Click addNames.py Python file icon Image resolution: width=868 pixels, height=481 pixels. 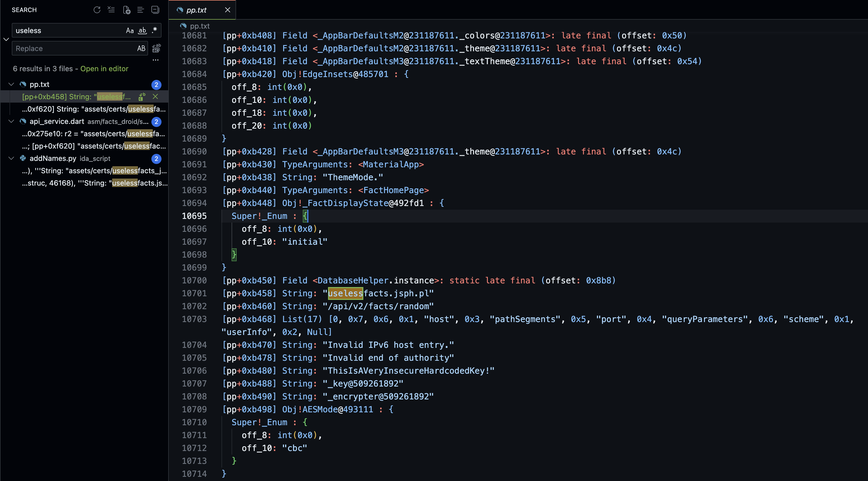click(x=23, y=158)
